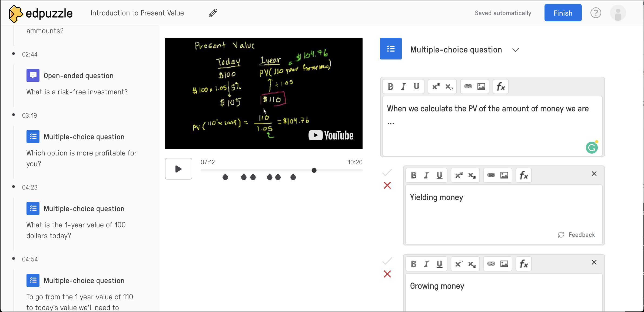Open the Grammarly icon in question box
Screen dimensions: 644x312
[592, 148]
